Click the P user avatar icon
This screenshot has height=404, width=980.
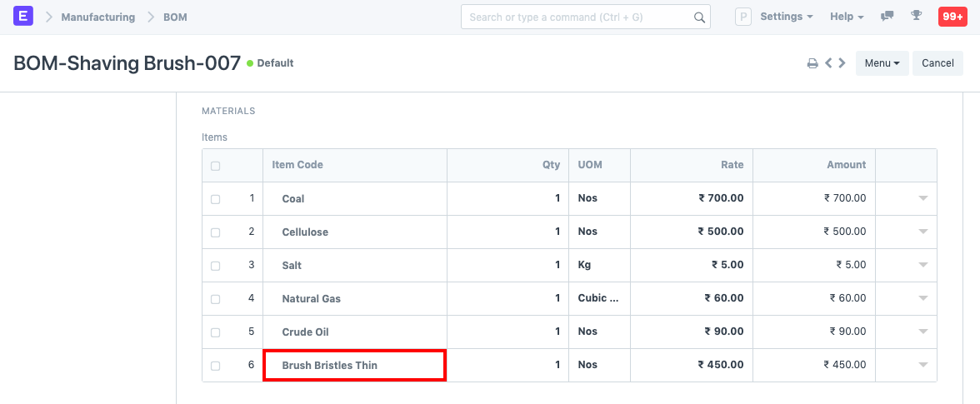pos(742,17)
